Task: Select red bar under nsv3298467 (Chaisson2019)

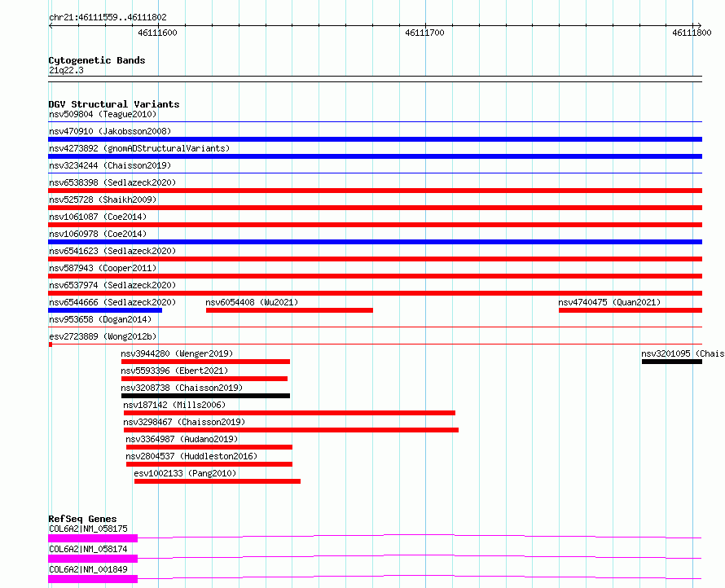Action: [291, 430]
